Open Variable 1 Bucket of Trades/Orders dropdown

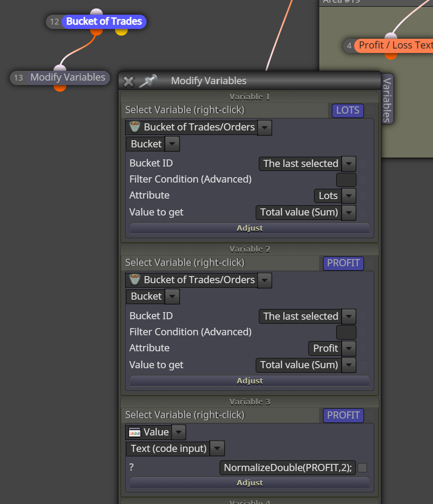pyautogui.click(x=265, y=127)
